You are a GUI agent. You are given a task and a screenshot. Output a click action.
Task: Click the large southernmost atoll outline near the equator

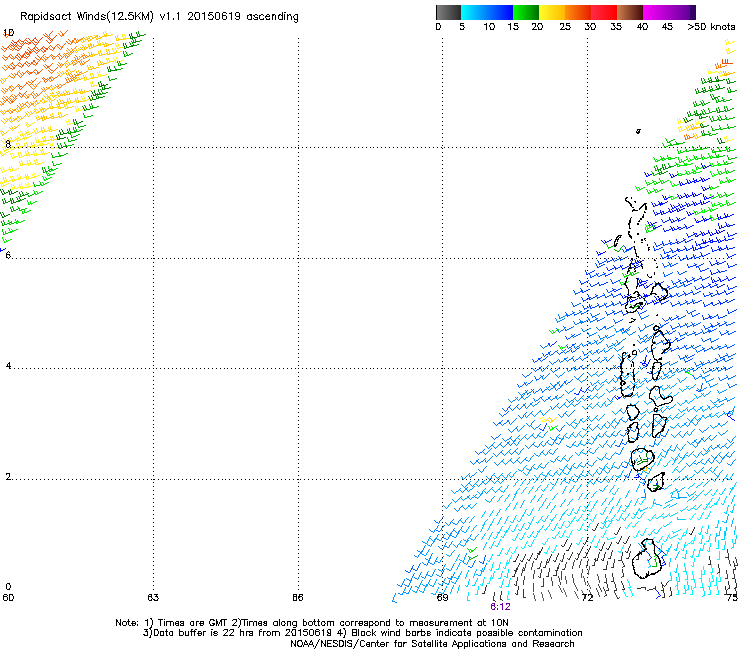[648, 559]
